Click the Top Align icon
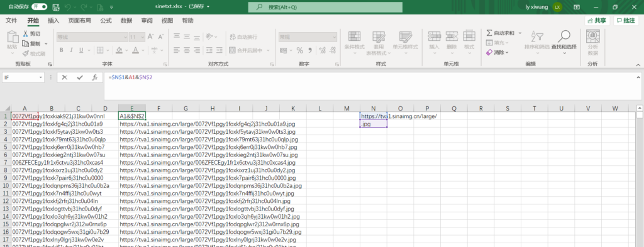Viewport: 644px width, 247px height. [x=176, y=36]
